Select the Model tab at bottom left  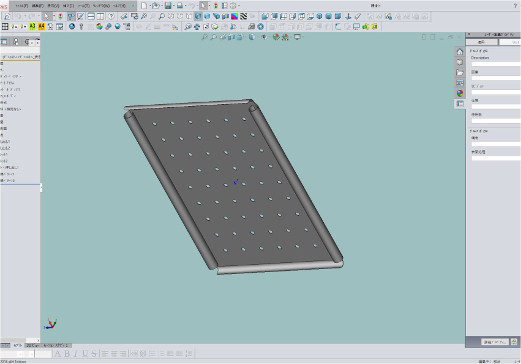coord(18,346)
